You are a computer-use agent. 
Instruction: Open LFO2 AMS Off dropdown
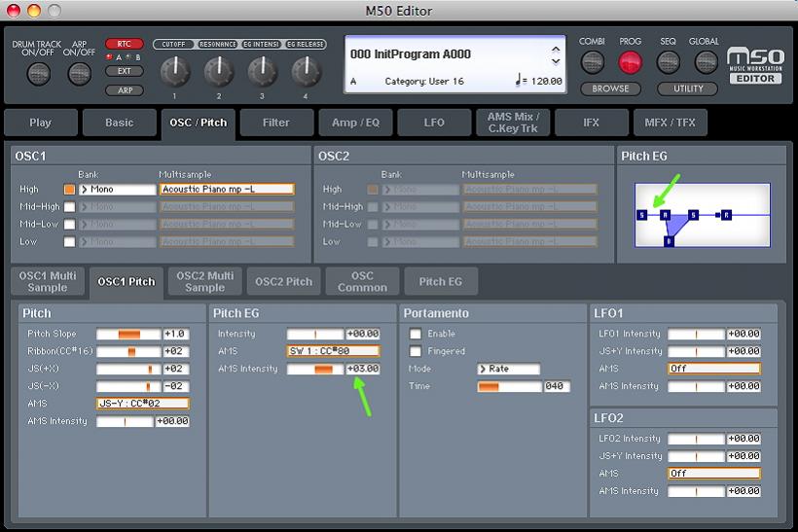714,473
